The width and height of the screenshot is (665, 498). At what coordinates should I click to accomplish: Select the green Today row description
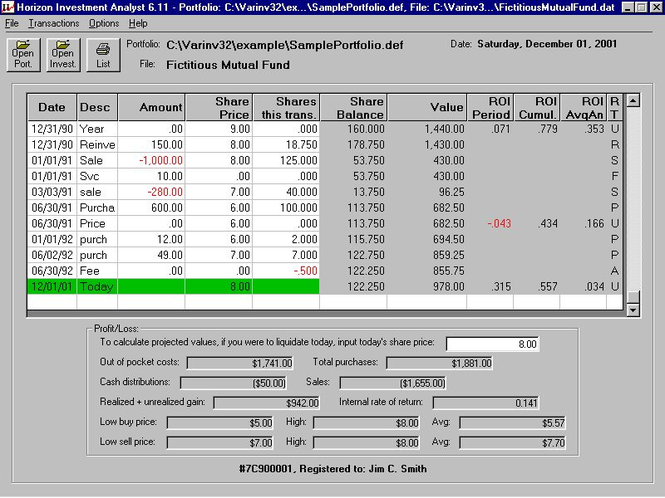pyautogui.click(x=97, y=287)
